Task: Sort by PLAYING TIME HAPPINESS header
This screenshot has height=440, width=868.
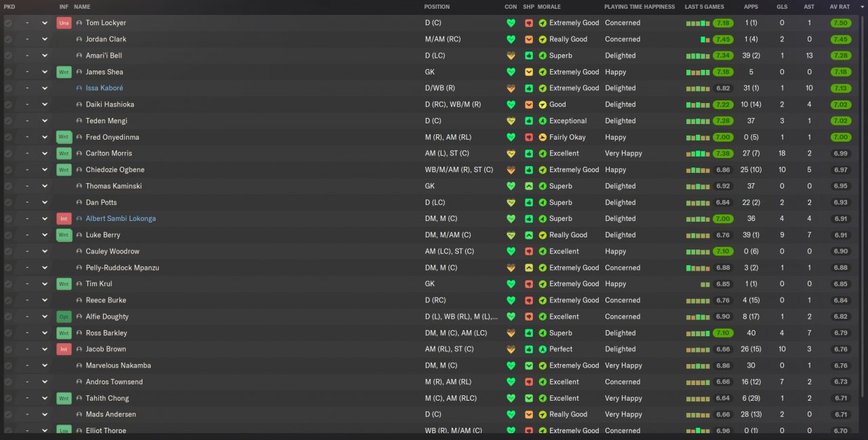Action: tap(639, 7)
